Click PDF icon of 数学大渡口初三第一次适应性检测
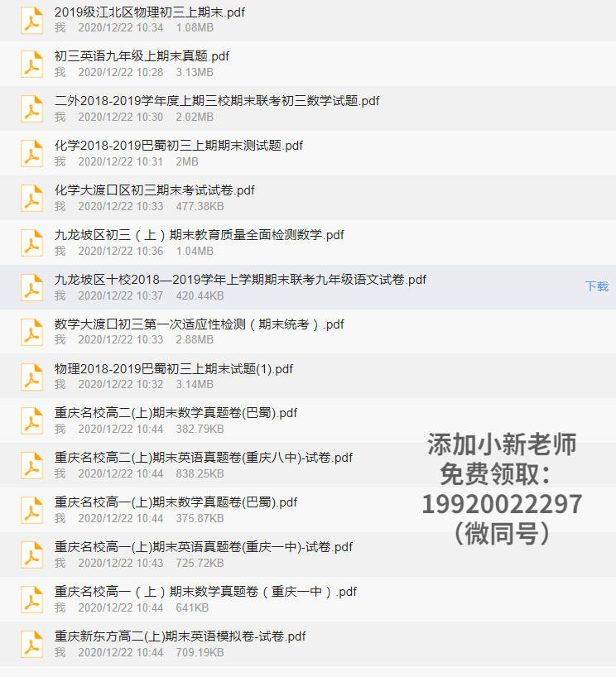 (32, 333)
